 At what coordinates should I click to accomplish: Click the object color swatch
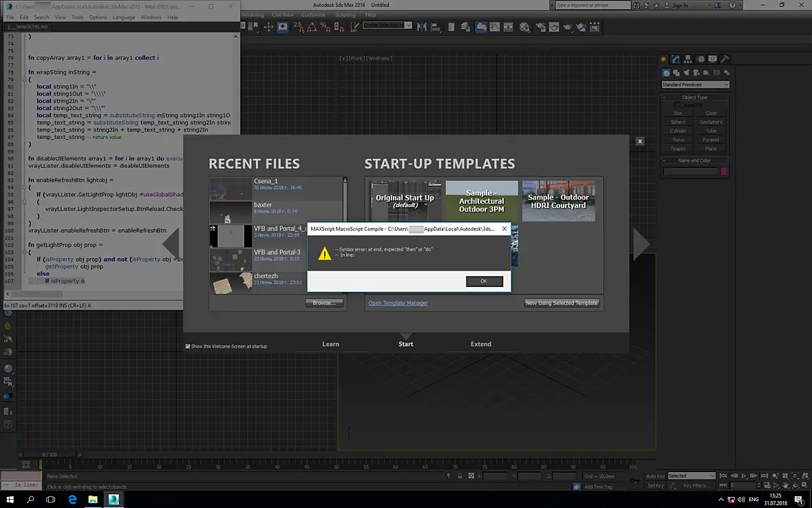click(724, 171)
